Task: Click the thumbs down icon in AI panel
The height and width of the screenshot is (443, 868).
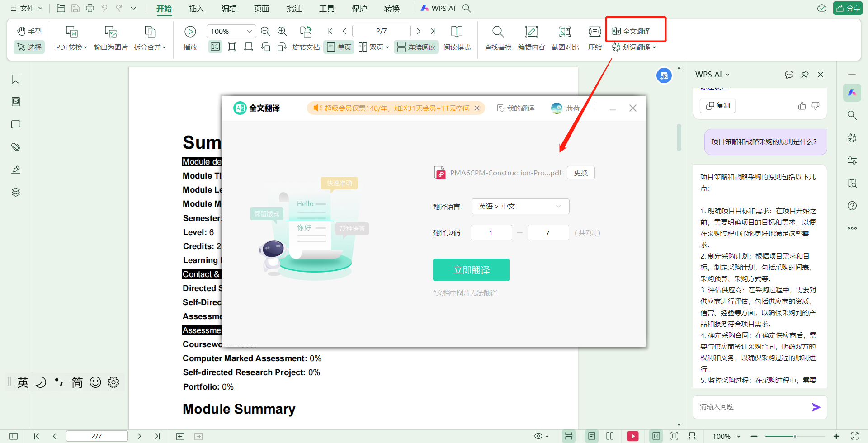Action: [816, 106]
